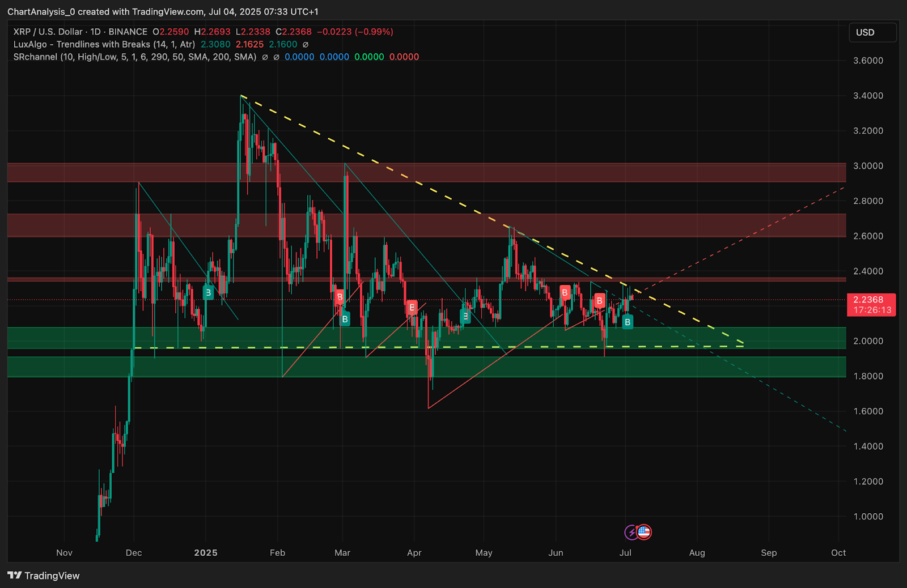This screenshot has width=907, height=588.
Task: Click the purple lightning event icon
Action: tap(631, 532)
